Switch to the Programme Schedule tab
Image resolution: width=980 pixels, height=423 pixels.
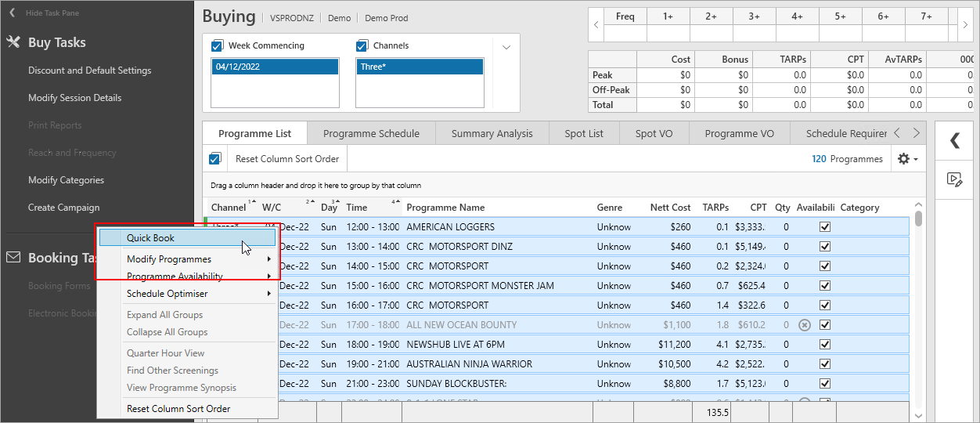pos(371,133)
